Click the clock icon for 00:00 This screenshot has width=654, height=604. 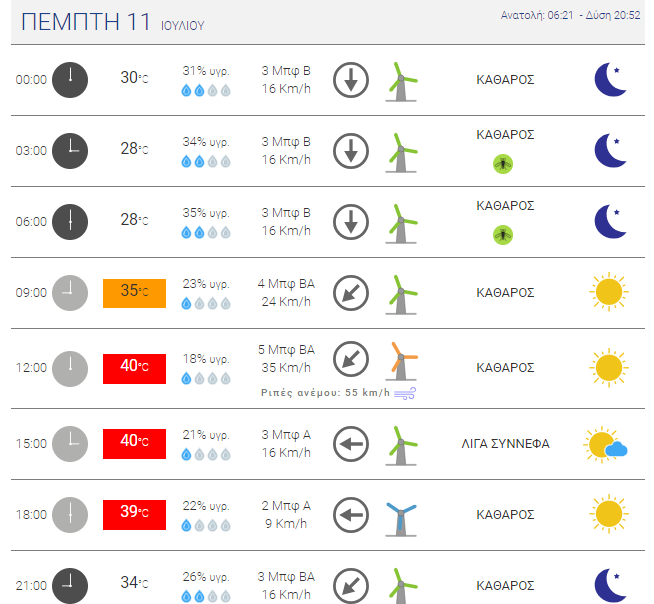click(70, 80)
